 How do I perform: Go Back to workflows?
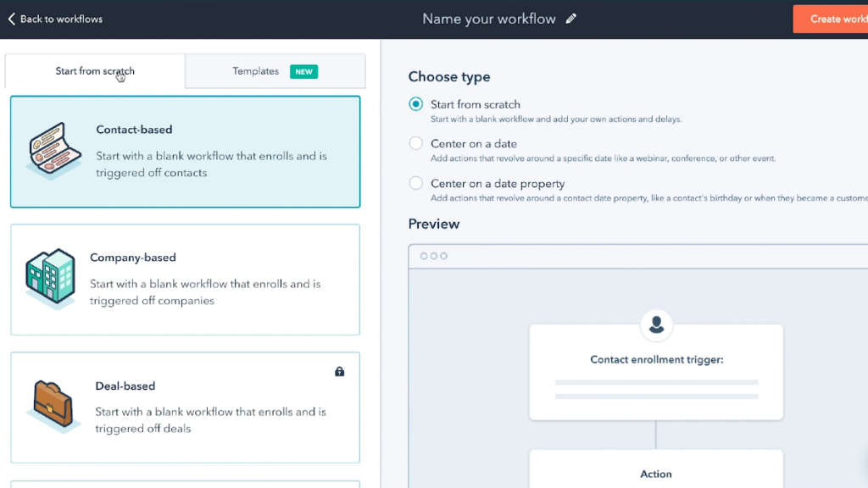(x=55, y=19)
